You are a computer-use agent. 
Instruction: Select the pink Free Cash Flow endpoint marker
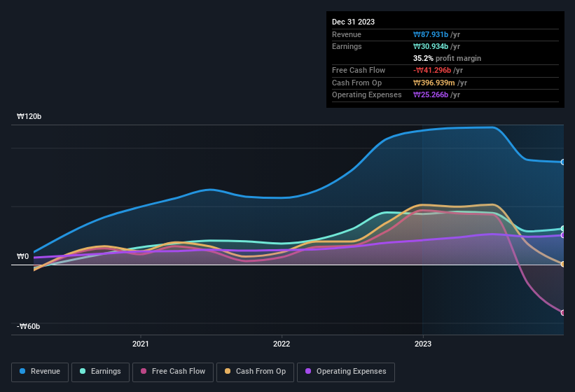coord(563,312)
